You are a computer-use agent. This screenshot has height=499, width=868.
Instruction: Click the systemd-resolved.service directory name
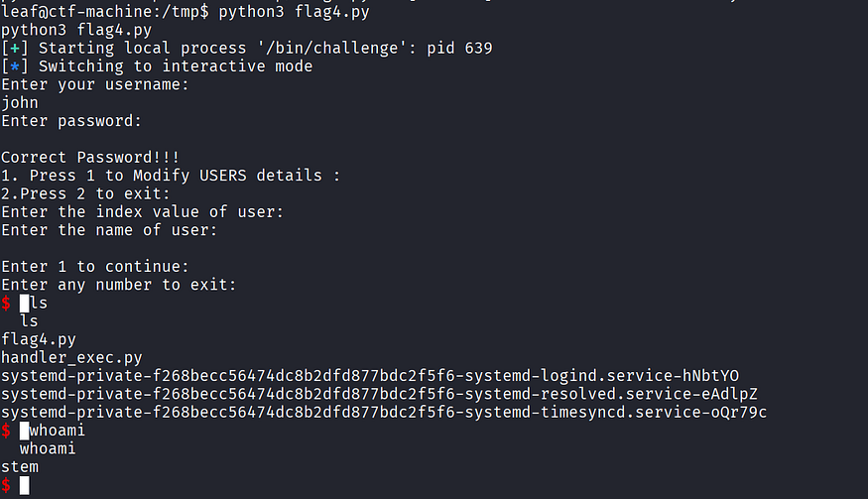coord(379,394)
